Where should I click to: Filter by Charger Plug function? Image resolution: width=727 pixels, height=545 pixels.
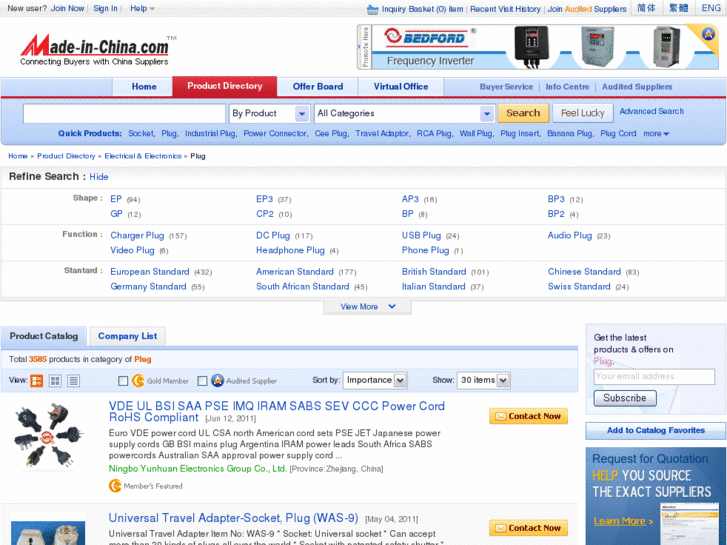point(137,236)
